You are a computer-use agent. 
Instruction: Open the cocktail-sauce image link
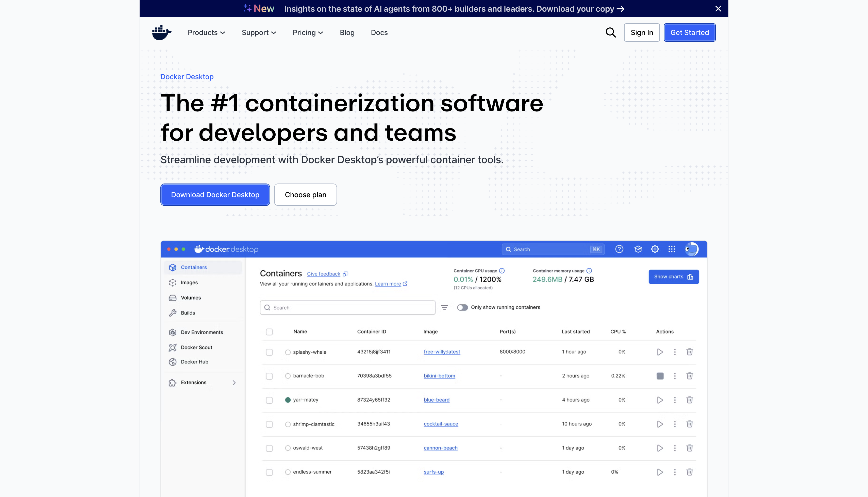pyautogui.click(x=441, y=424)
